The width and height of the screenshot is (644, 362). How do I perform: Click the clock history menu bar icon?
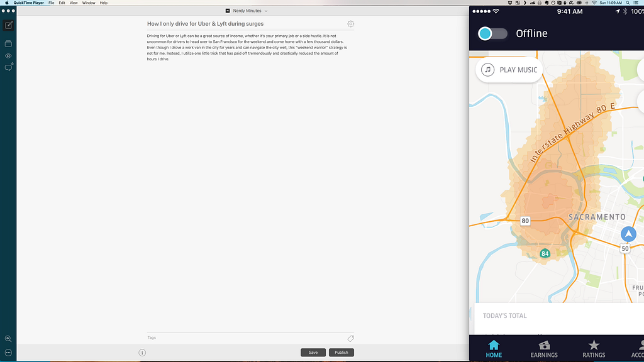coord(553,3)
